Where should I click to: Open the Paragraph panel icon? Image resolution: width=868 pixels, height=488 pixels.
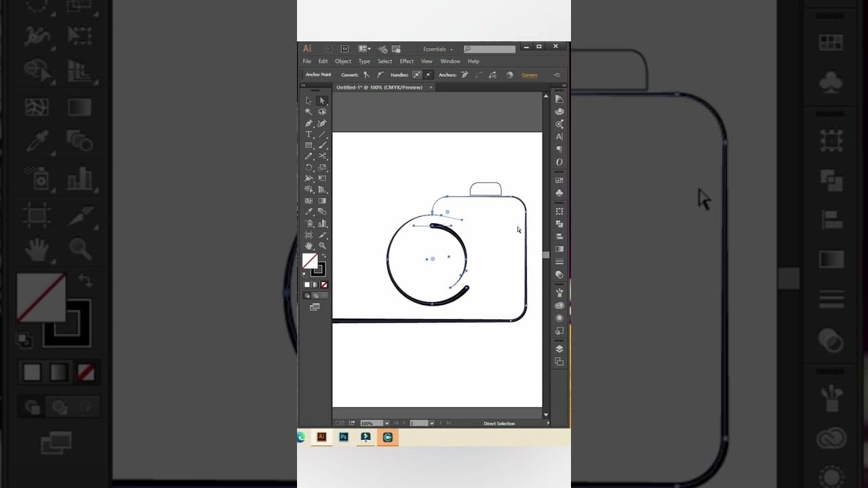559,149
